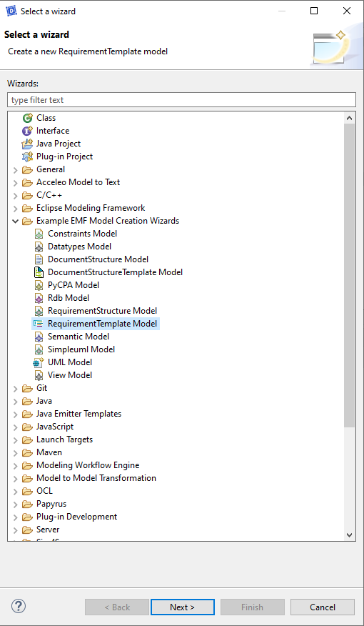The height and width of the screenshot is (626, 364).
Task: Click the Plug-in Project icon
Action: click(x=27, y=156)
